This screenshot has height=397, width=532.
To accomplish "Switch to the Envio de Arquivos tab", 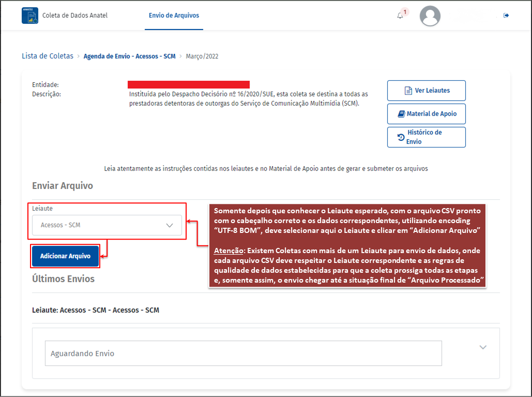I will 174,16.
